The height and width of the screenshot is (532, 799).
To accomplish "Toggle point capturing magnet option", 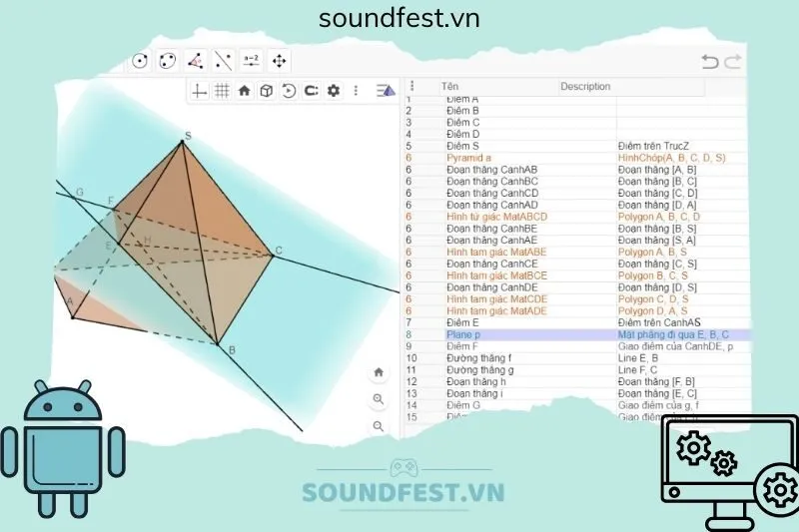I will (311, 91).
